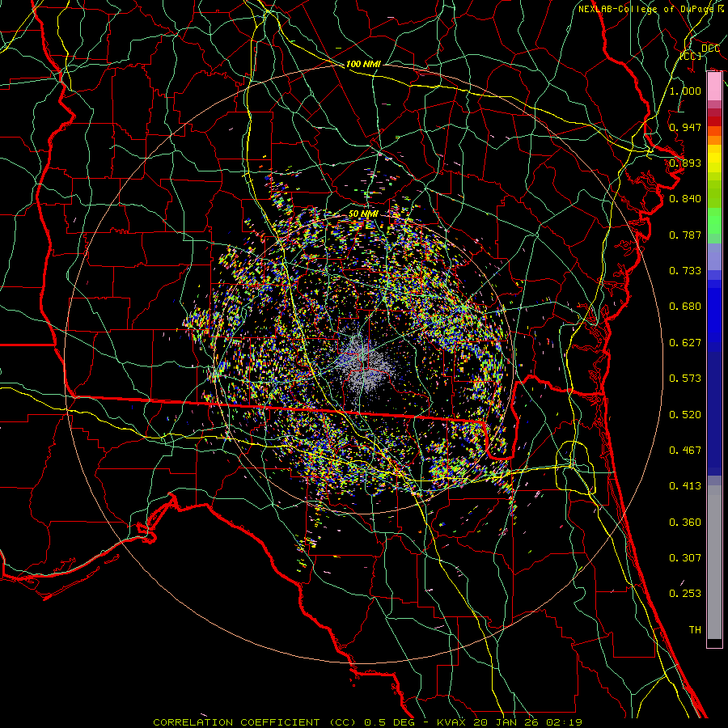The image size is (728, 728).
Task: Select the 0.840 legend value
Action: click(x=685, y=199)
